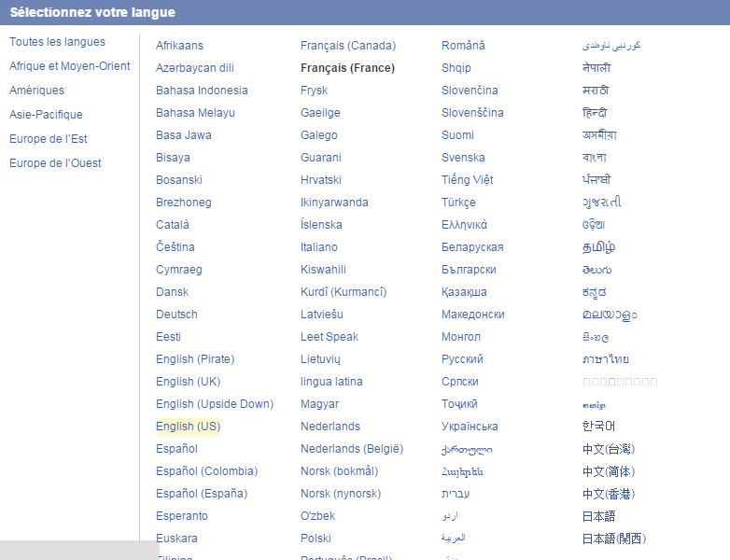730x560 pixels.
Task: Select Eesti language
Action: (169, 337)
